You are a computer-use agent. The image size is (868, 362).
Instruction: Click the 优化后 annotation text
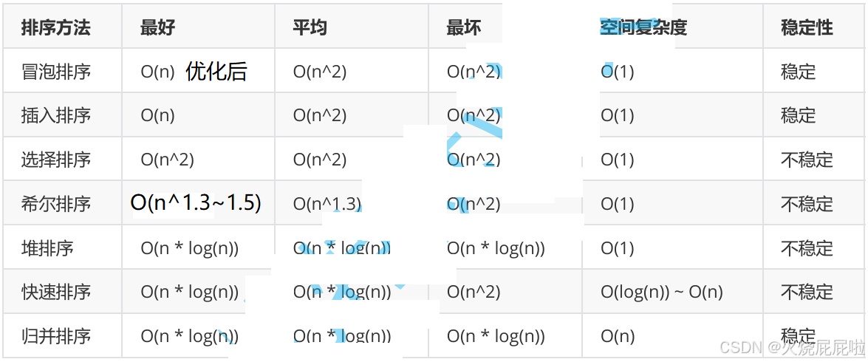coord(216,72)
